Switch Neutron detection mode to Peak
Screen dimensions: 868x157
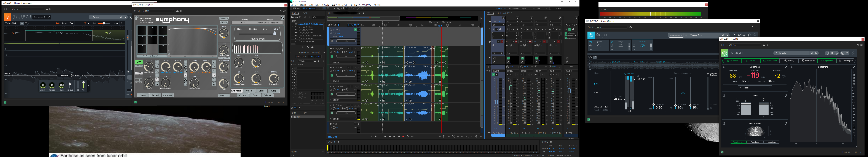[64, 23]
